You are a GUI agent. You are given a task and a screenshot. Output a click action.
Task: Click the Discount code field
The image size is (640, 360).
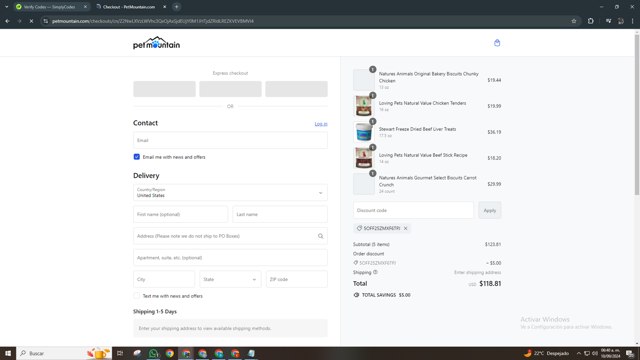coord(413,210)
